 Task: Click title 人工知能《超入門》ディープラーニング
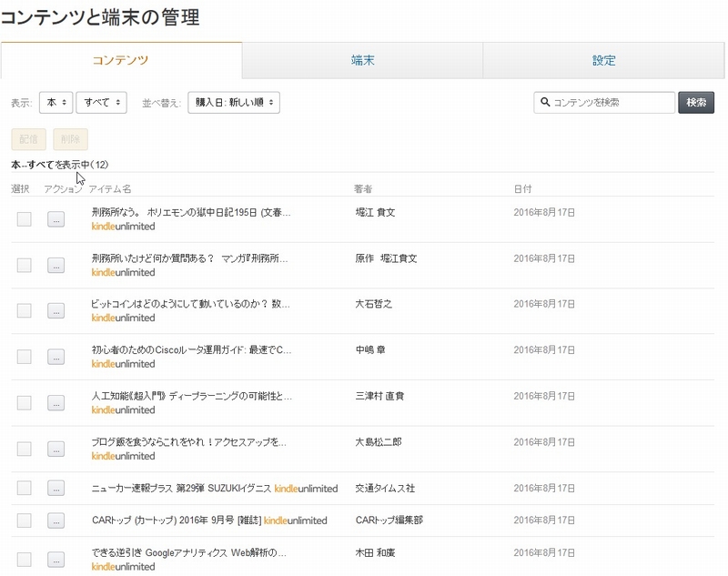tap(192, 396)
